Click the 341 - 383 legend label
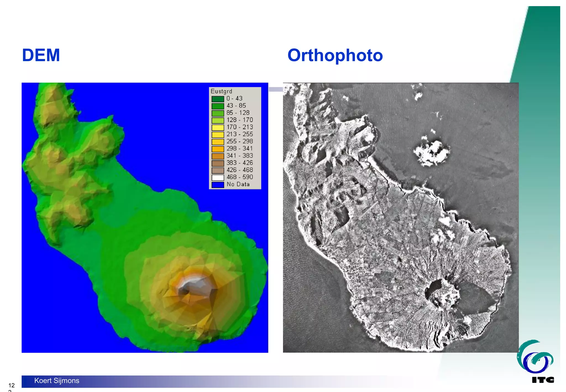 pos(240,156)
